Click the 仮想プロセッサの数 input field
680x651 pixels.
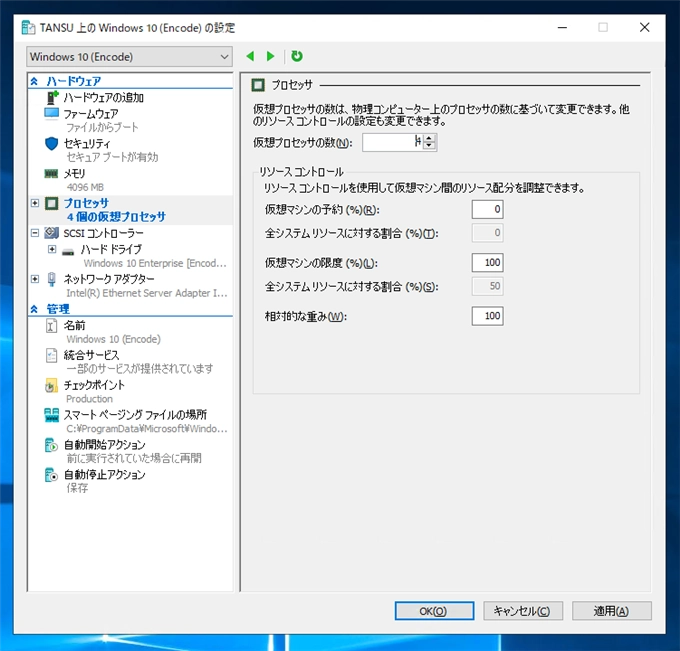click(x=392, y=142)
